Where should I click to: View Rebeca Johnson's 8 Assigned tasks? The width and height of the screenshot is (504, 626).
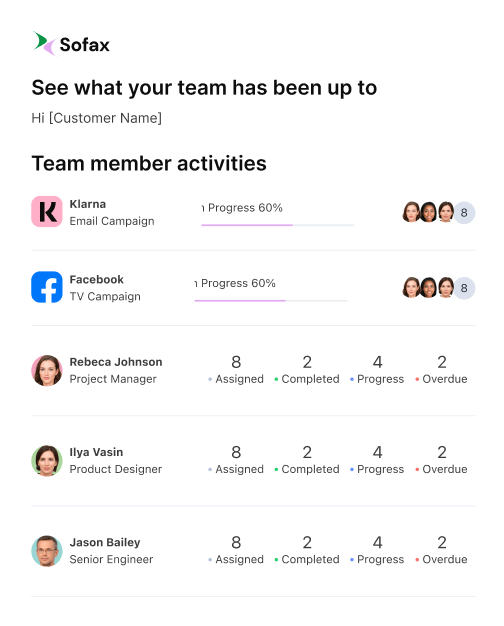coord(236,370)
